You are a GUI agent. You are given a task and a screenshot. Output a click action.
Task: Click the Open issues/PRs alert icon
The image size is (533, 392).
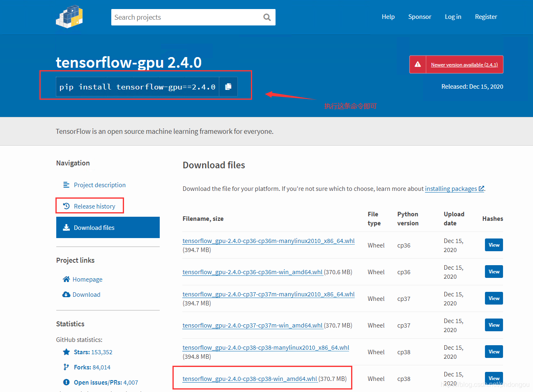click(x=66, y=382)
